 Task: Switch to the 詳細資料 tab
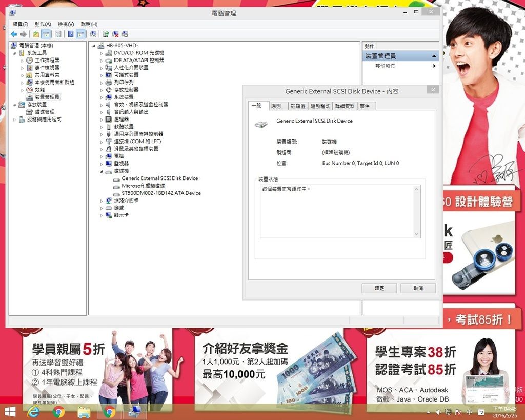[x=345, y=106]
